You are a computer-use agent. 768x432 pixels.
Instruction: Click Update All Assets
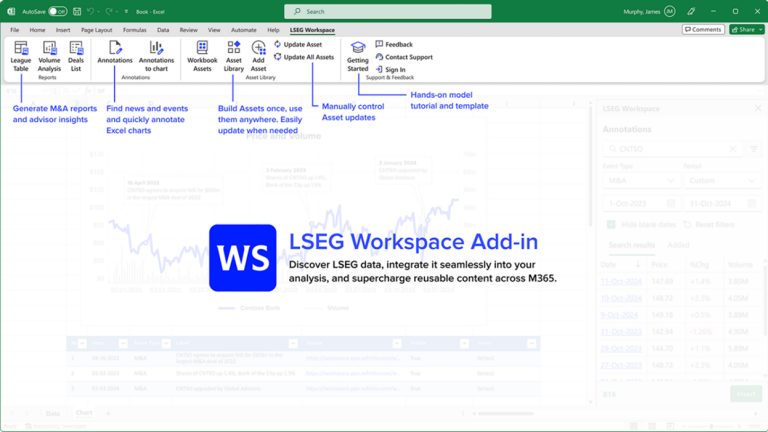point(304,57)
